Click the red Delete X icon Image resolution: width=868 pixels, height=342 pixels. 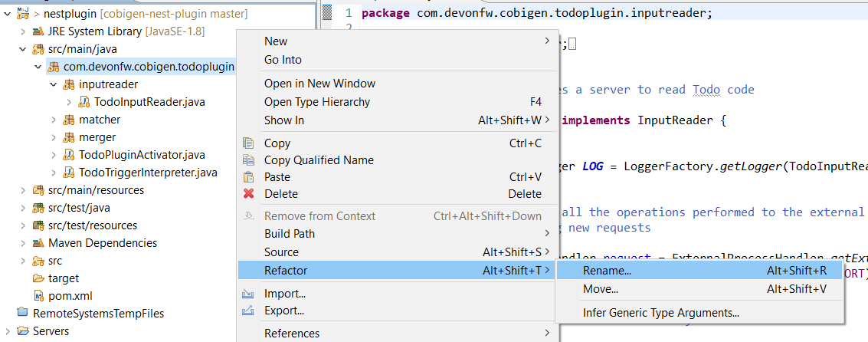[248, 194]
